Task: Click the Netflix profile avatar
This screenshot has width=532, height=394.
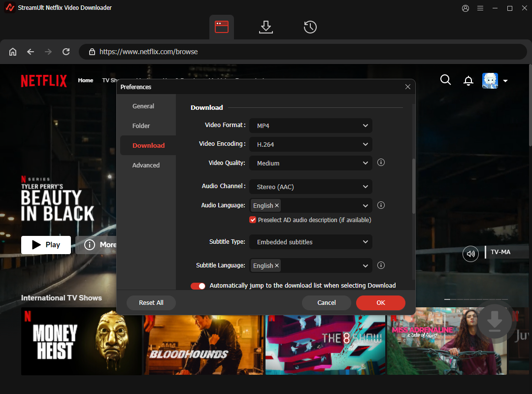Action: tap(490, 81)
